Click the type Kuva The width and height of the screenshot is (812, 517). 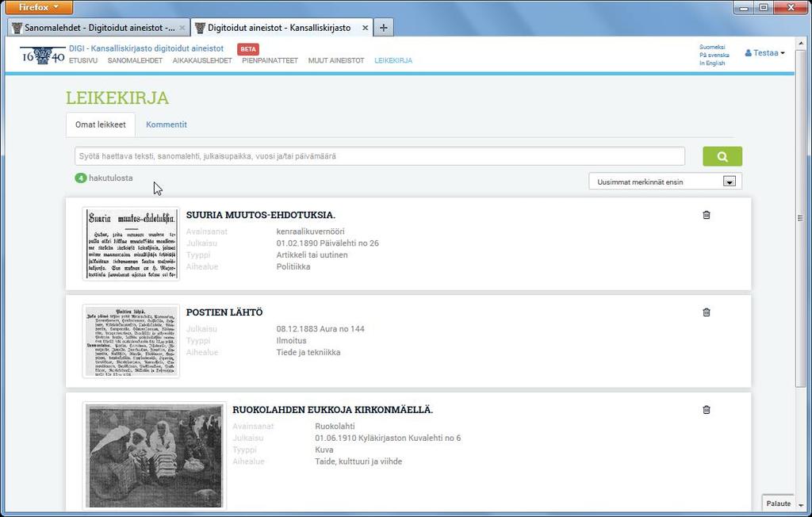pyautogui.click(x=324, y=450)
